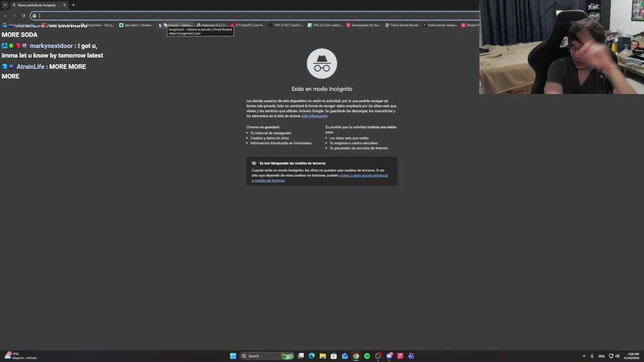This screenshot has width=644, height=362.
Task: Click the microphone icon in system tray
Action: pos(592,356)
